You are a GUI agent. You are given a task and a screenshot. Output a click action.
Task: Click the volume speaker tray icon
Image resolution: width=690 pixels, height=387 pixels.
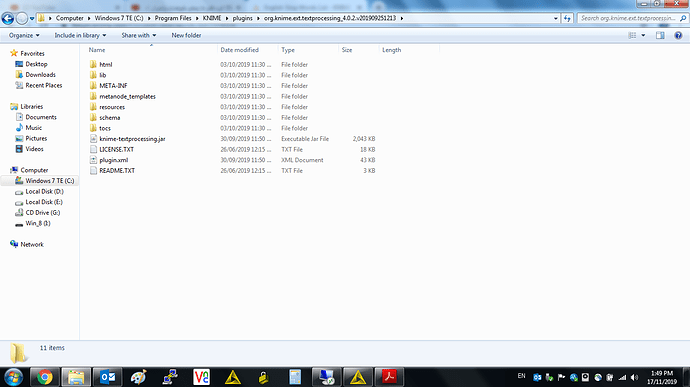[634, 377]
